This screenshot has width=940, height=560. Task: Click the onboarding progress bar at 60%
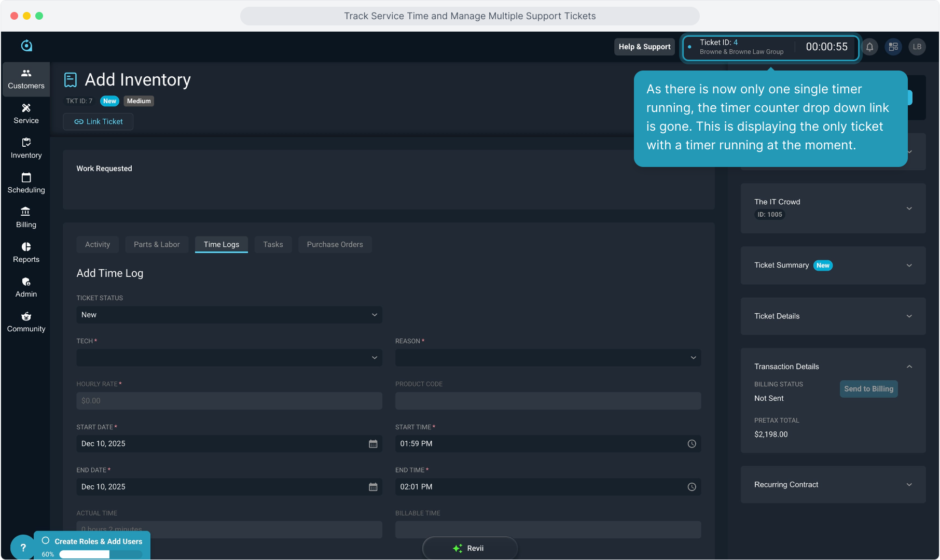pyautogui.click(x=100, y=554)
